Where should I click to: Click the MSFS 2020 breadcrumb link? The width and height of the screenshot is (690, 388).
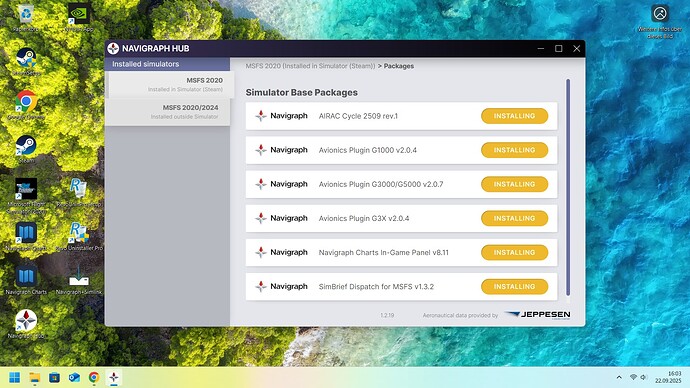(310, 66)
